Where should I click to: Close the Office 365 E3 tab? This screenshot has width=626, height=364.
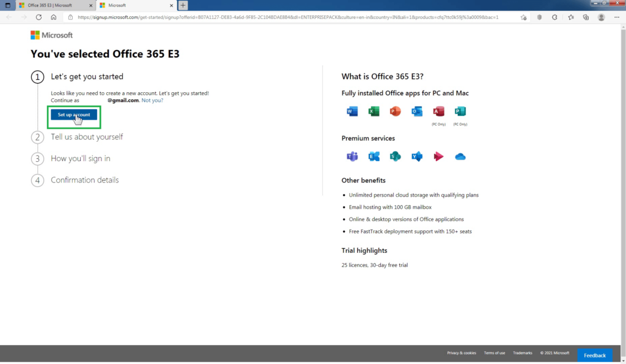[x=90, y=5]
